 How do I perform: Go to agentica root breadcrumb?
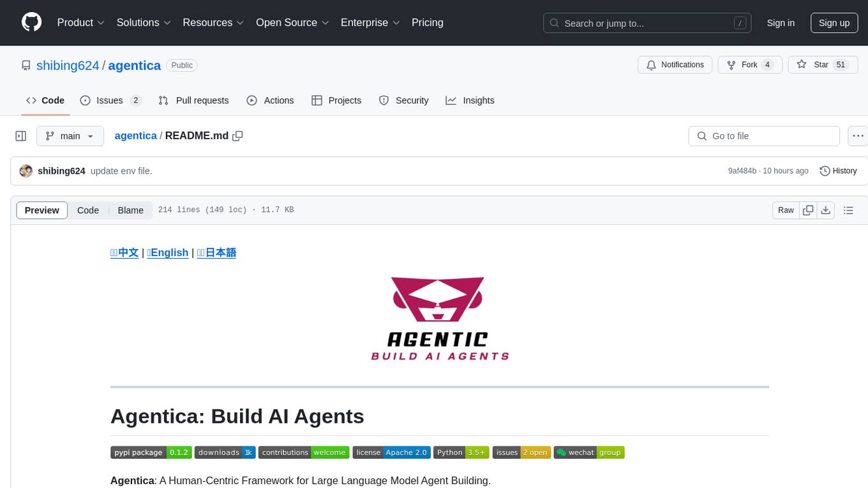(x=135, y=135)
